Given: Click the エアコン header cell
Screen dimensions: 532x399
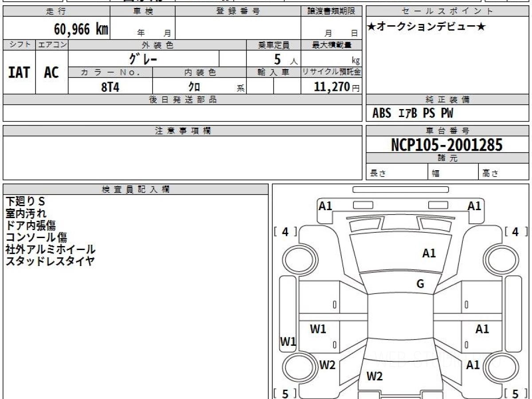Looking at the screenshot, I should (52, 45).
